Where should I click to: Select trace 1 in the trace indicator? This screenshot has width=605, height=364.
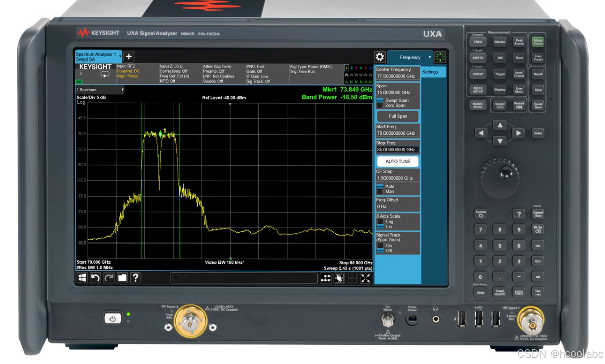click(x=346, y=68)
